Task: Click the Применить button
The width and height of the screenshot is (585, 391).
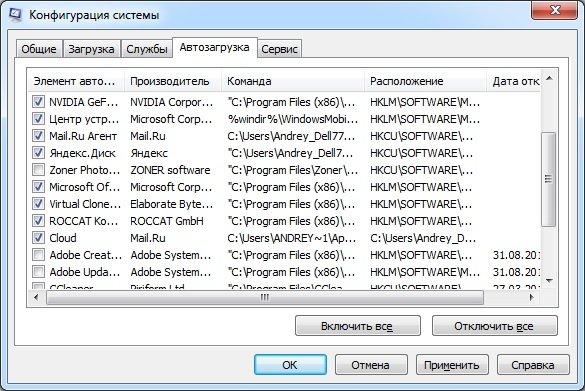Action: 452,365
